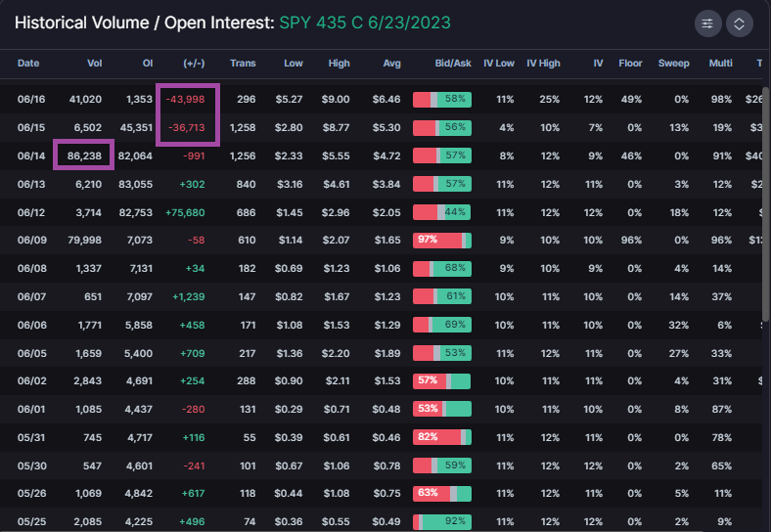
Task: Click the 83,055 open interest value
Action: (135, 185)
